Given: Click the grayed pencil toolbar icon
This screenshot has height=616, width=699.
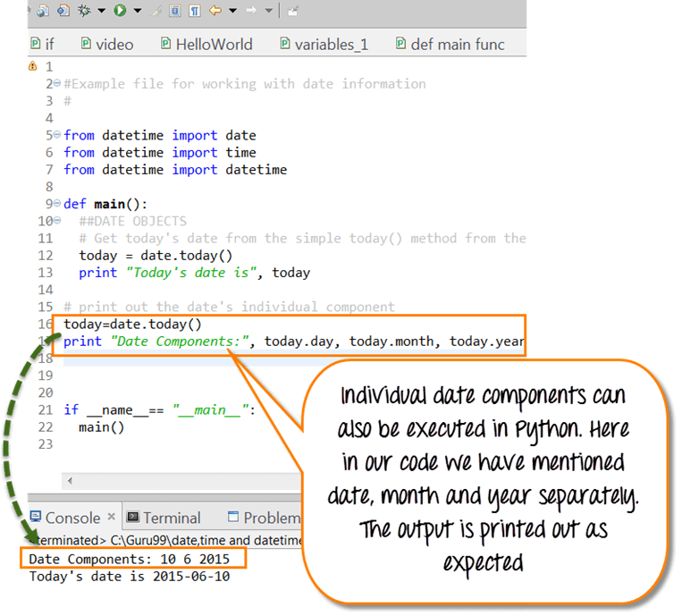Looking at the screenshot, I should tap(156, 11).
